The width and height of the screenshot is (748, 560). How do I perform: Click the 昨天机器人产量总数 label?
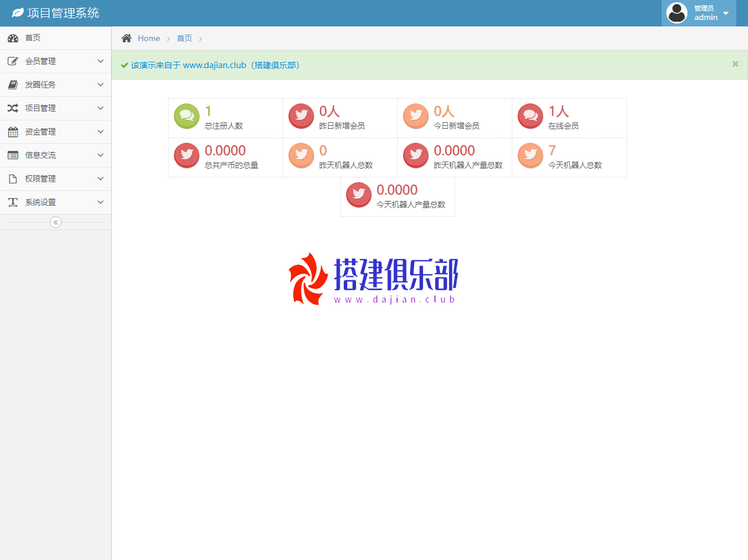(x=468, y=165)
